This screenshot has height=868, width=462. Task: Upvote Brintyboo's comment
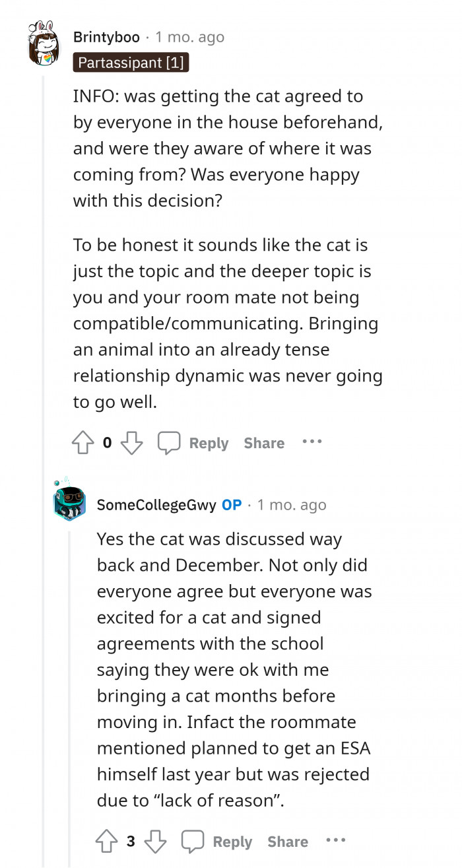coord(84,444)
